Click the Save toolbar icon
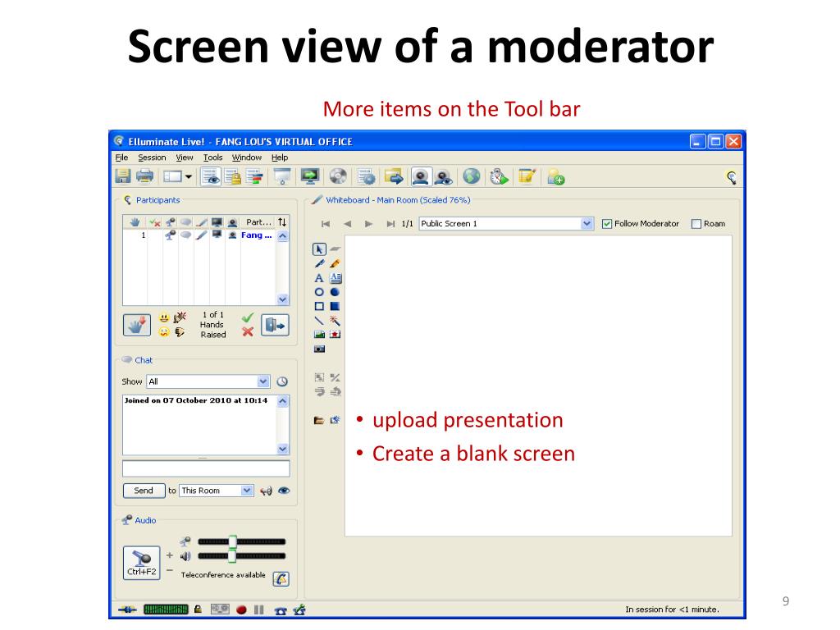840x630 pixels. [123, 176]
